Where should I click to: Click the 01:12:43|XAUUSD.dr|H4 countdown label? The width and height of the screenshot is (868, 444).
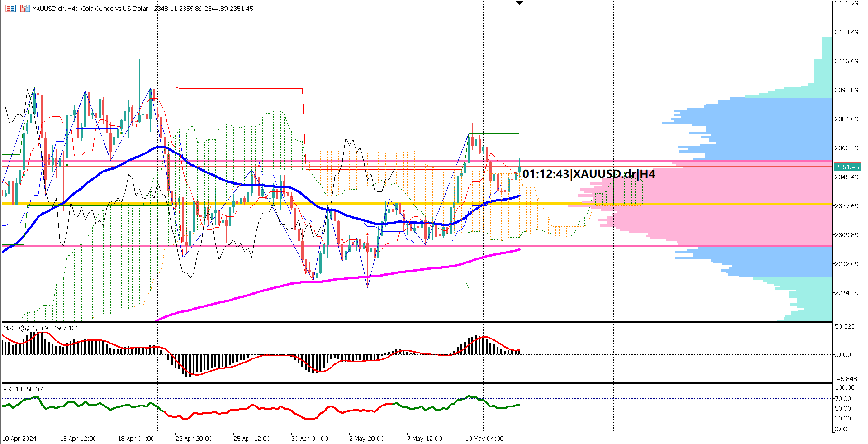pos(588,174)
